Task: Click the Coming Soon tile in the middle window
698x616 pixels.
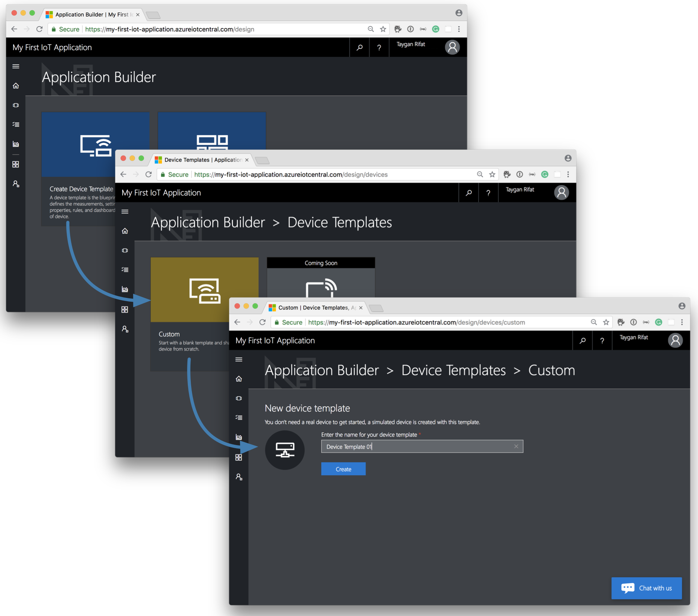Action: [x=321, y=277]
